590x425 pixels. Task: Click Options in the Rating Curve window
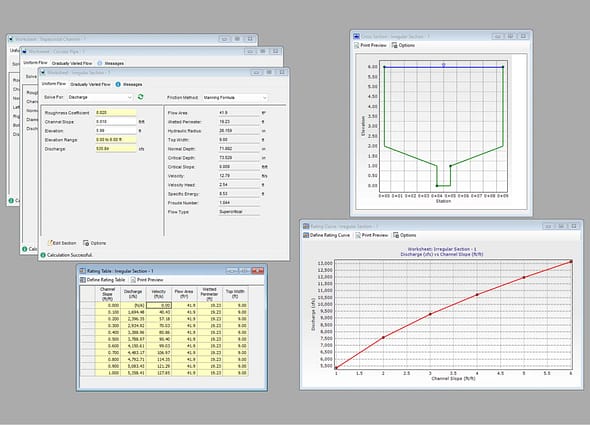pyautogui.click(x=405, y=235)
